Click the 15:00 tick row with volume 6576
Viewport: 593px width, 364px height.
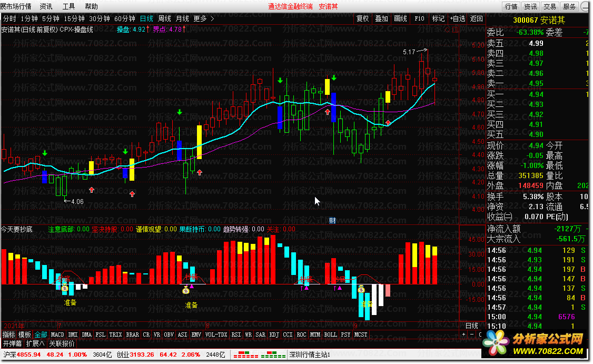(537, 317)
